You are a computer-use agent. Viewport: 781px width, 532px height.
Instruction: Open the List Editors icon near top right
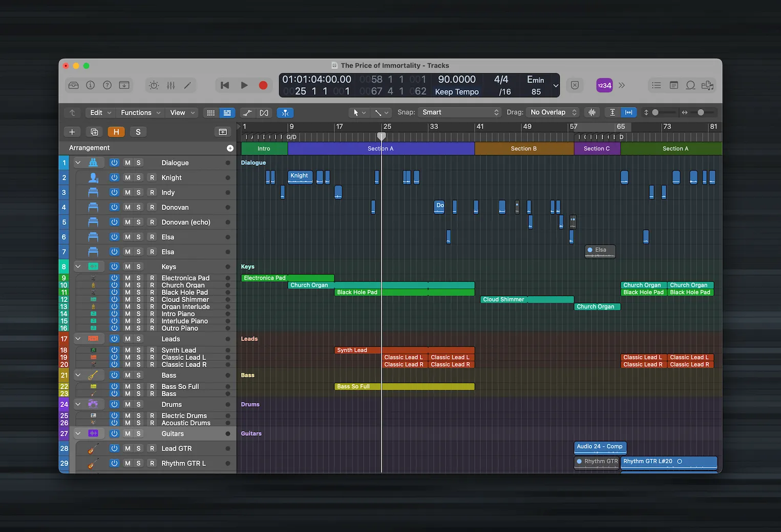[x=656, y=85]
